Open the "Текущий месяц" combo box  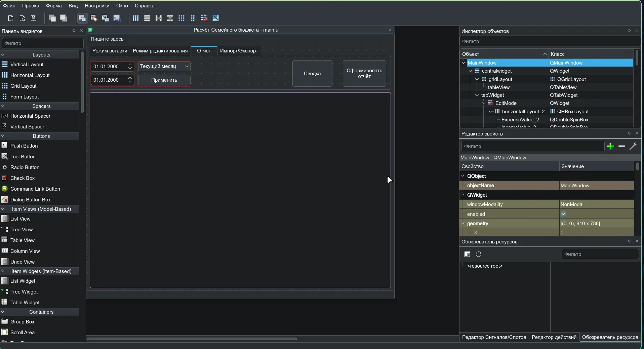pos(164,67)
